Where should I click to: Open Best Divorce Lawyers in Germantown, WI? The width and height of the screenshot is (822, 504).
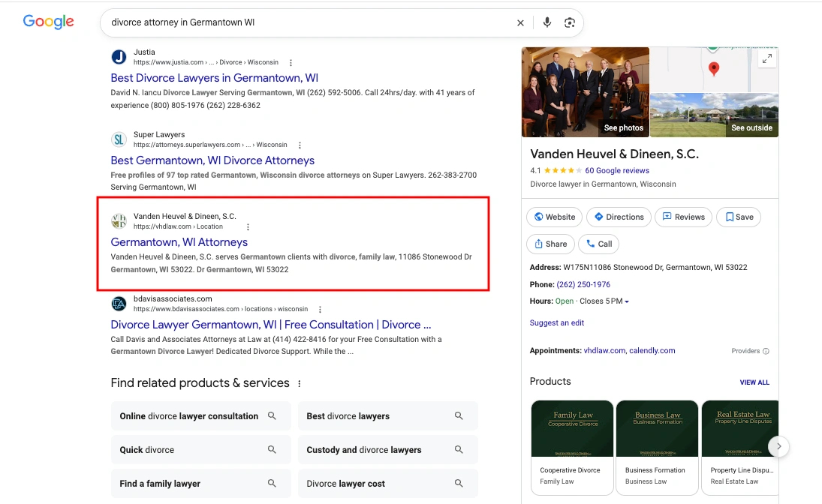point(215,78)
